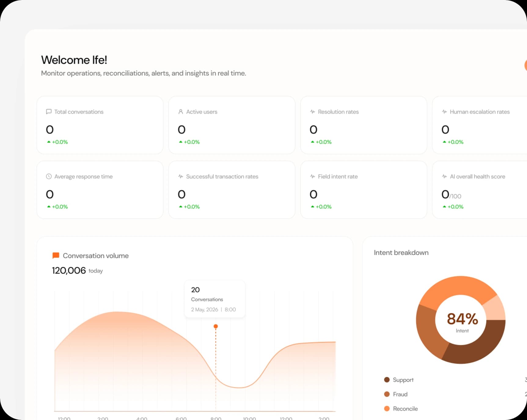Click the Average response time clock icon

49,176
